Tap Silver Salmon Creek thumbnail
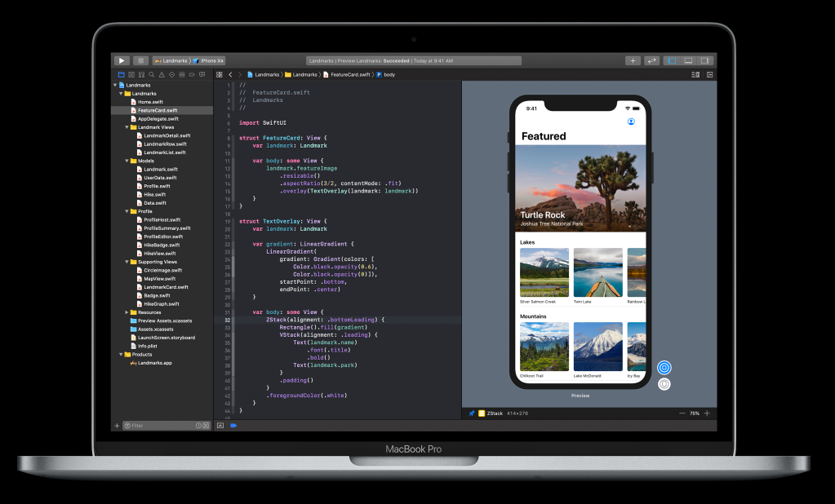 (x=544, y=272)
